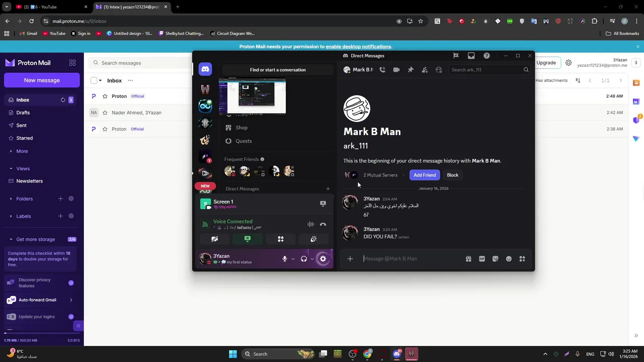Open apps launcher in message bar
Image resolution: width=644 pixels, height=362 pixels.
click(x=522, y=259)
